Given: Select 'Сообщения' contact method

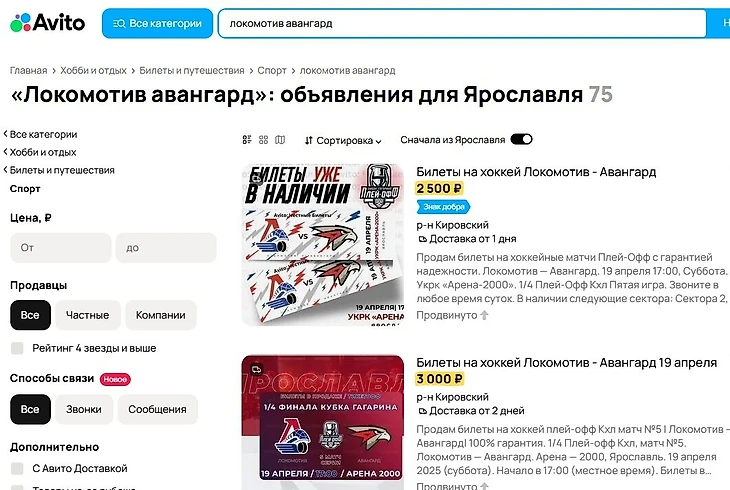Looking at the screenshot, I should click(157, 409).
